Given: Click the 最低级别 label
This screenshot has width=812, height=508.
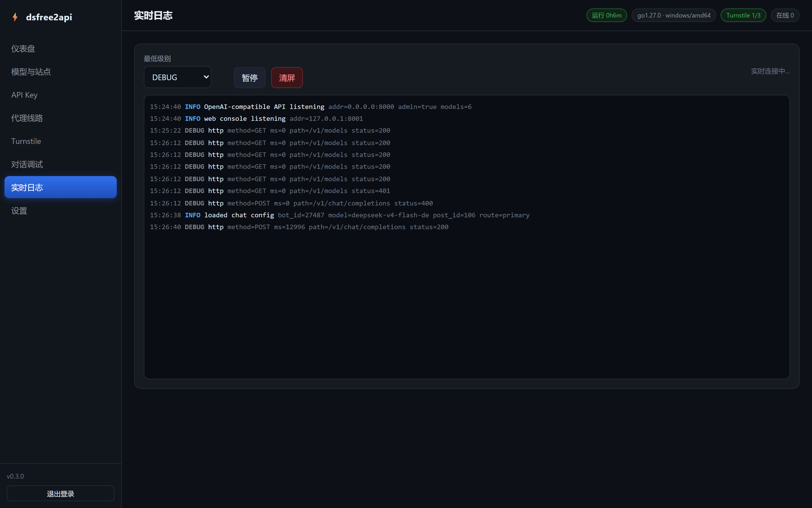Looking at the screenshot, I should (157, 58).
